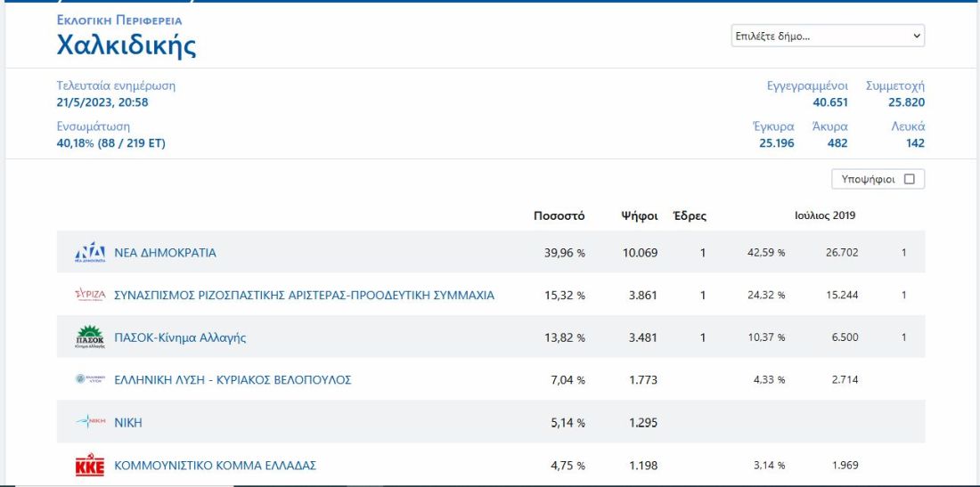980x487 pixels.
Task: Click the Ιούλιος 2019 column header
Action: [x=825, y=215]
